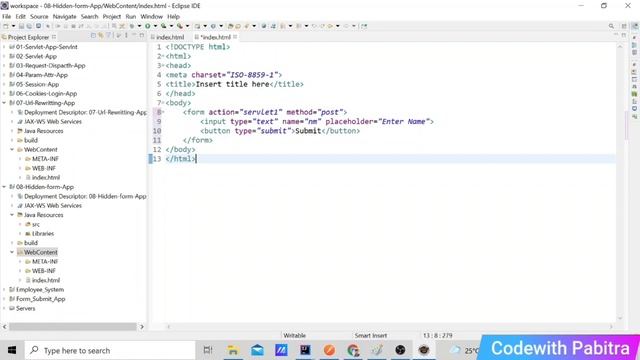Image resolution: width=640 pixels, height=360 pixels.
Task: Expand the src folder node
Action: 20,224
